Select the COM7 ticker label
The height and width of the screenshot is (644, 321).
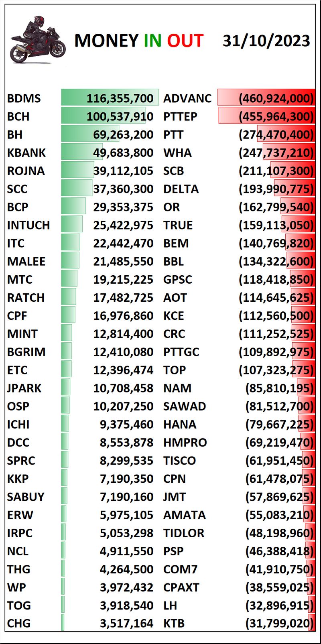coord(181,569)
